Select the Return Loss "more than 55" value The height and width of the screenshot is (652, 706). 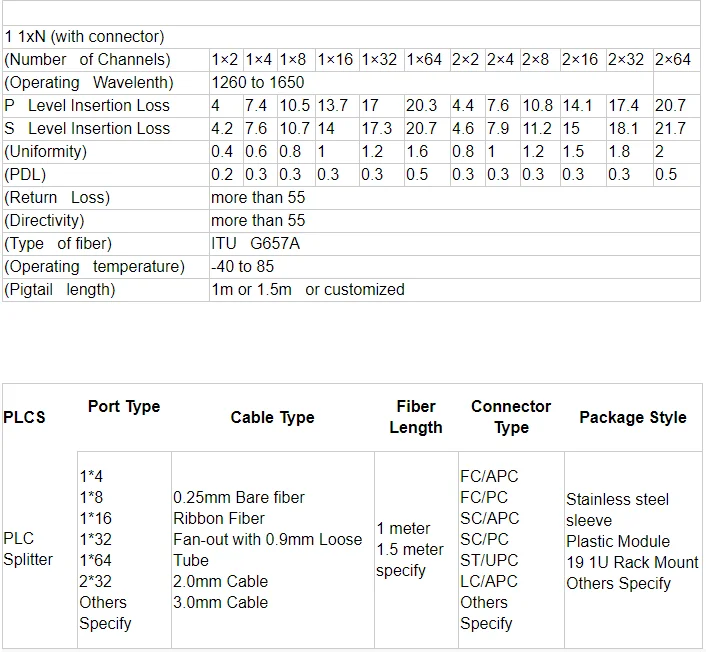pyautogui.click(x=258, y=198)
